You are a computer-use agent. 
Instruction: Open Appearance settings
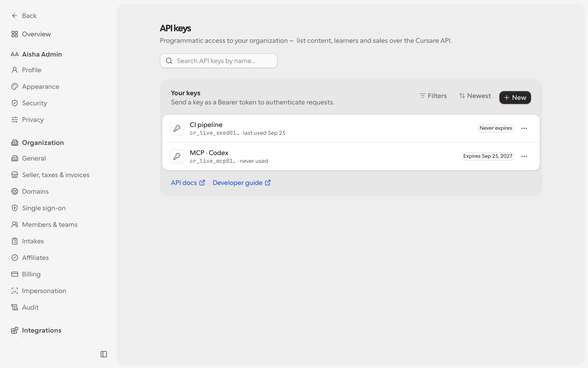coord(35,87)
